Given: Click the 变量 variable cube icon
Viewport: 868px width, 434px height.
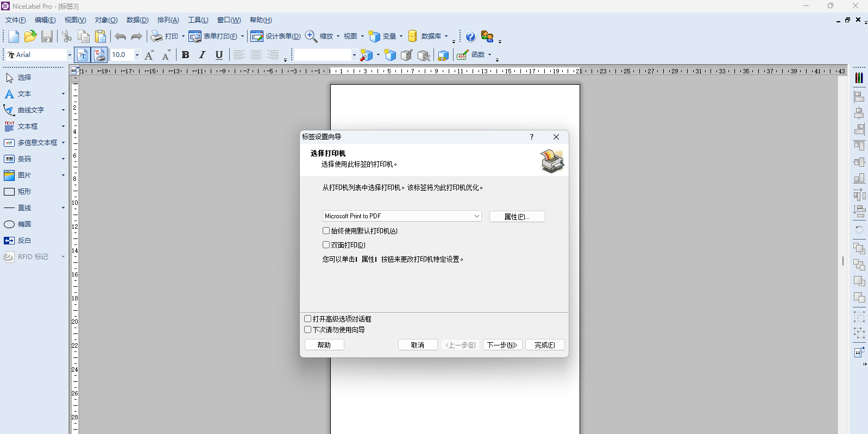Looking at the screenshot, I should 374,36.
